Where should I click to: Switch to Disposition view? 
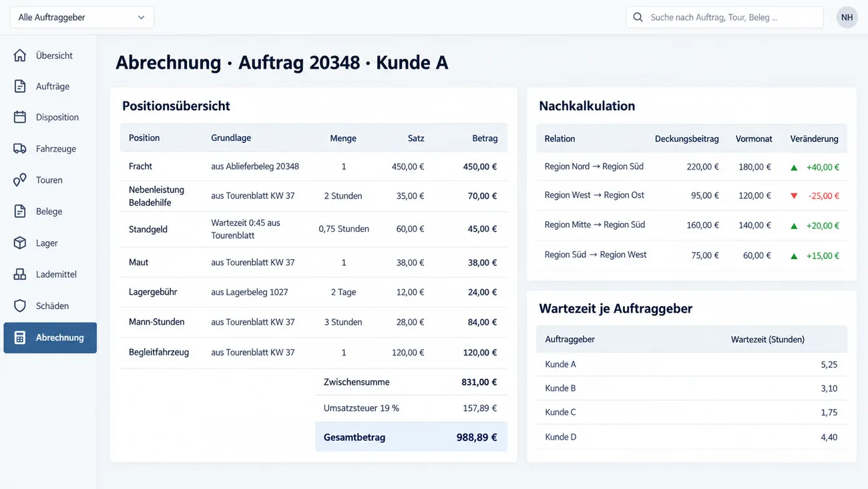coord(50,117)
